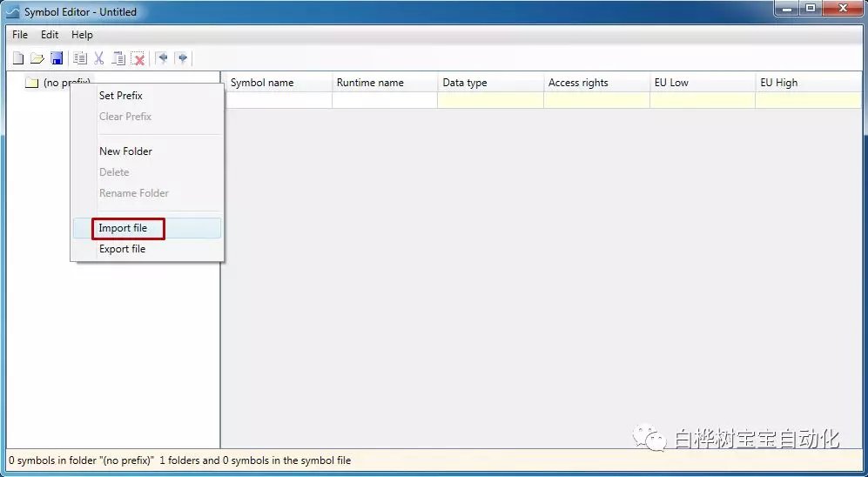Open the Help menu
The width and height of the screenshot is (868, 477).
pos(82,35)
